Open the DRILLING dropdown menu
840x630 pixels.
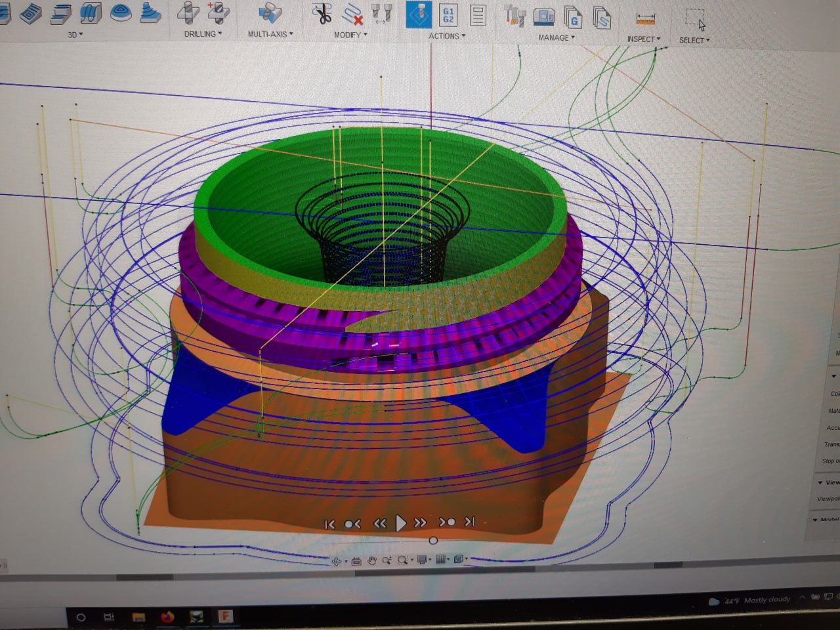tap(203, 34)
